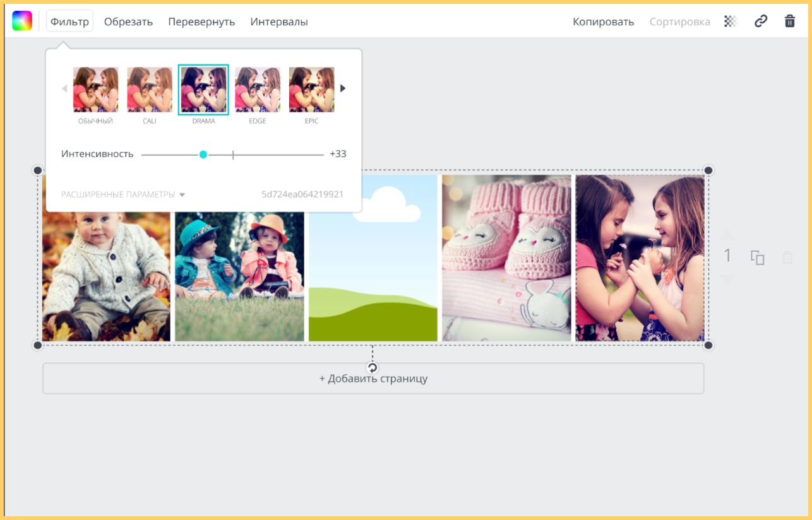Click the link chain icon
The image size is (812, 520).
761,21
